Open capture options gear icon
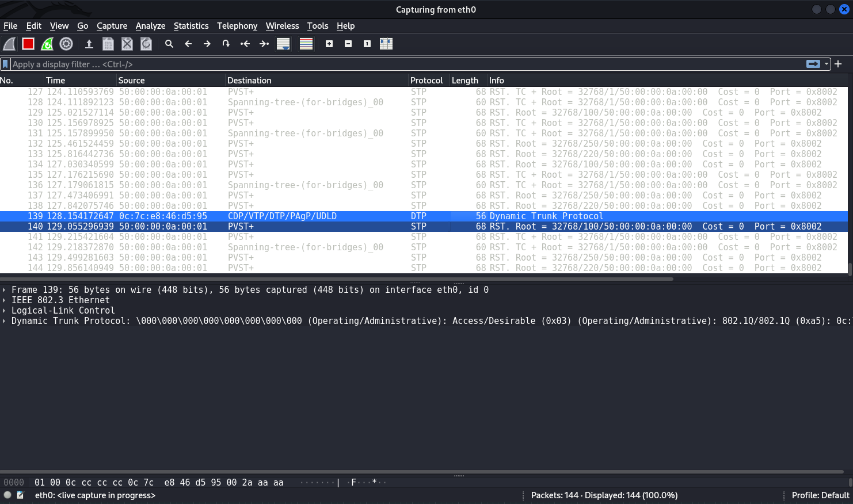The height and width of the screenshot is (504, 853). tap(66, 44)
